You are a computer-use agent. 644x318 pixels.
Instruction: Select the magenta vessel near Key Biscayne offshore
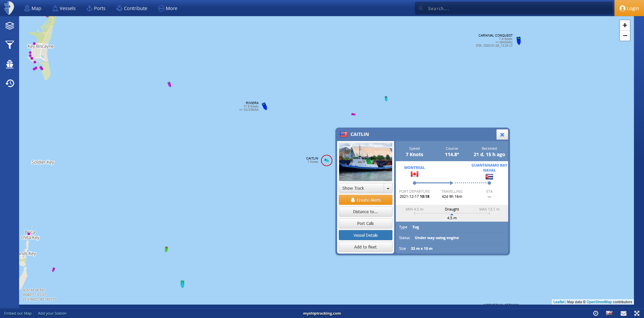pyautogui.click(x=169, y=84)
